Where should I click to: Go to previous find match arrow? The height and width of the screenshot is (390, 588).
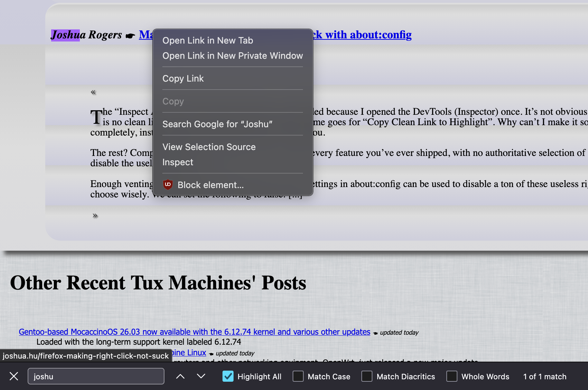pos(180,376)
